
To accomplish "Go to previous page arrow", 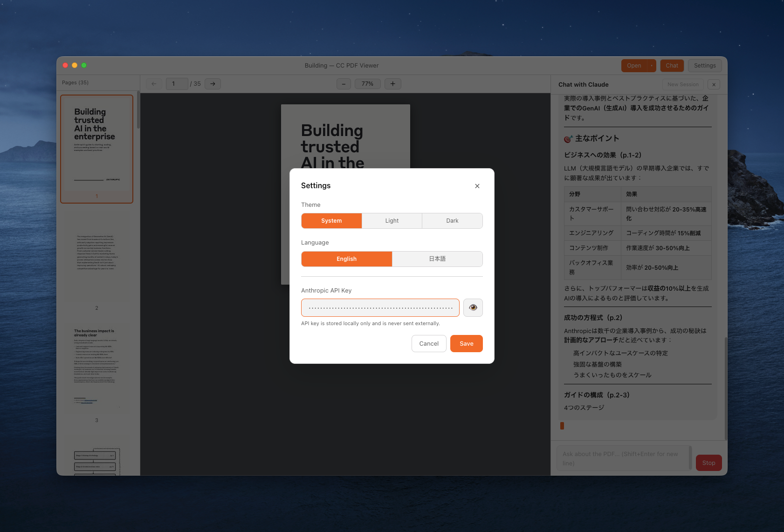I will [x=154, y=84].
